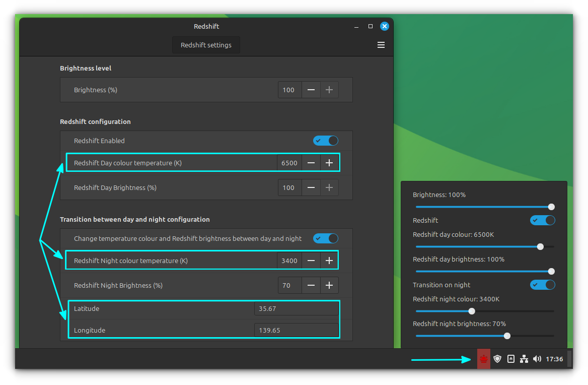Click the network connections tray icon
This screenshot has width=588, height=385.
click(x=524, y=359)
